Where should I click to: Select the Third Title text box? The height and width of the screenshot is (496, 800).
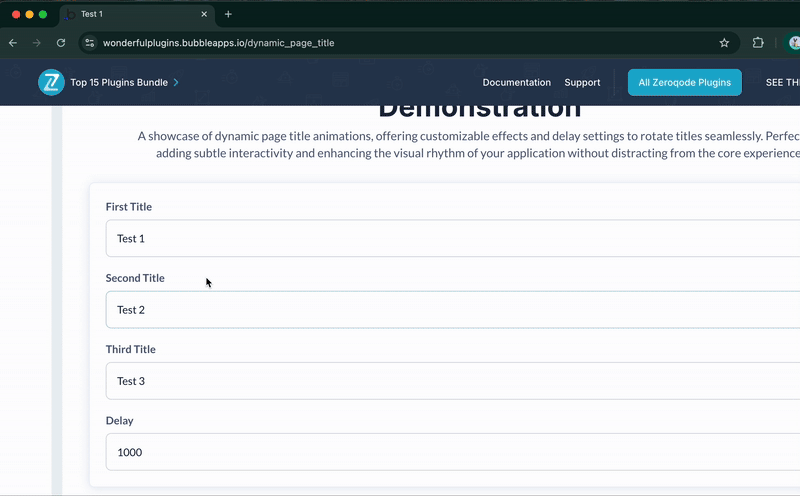pos(450,381)
